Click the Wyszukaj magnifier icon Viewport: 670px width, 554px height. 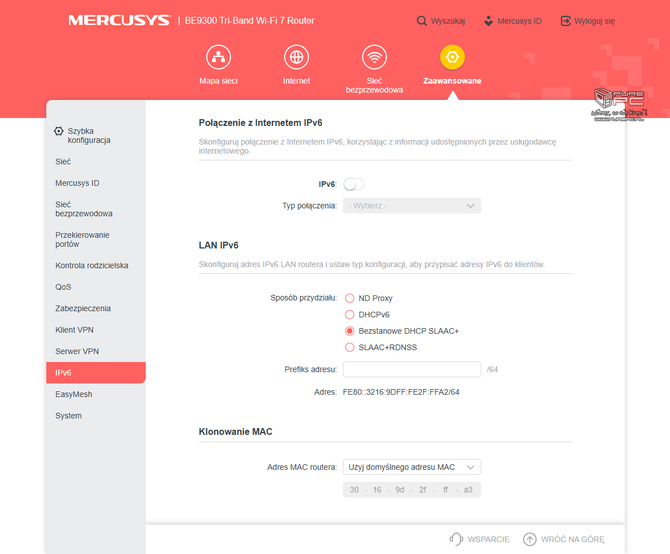point(421,21)
